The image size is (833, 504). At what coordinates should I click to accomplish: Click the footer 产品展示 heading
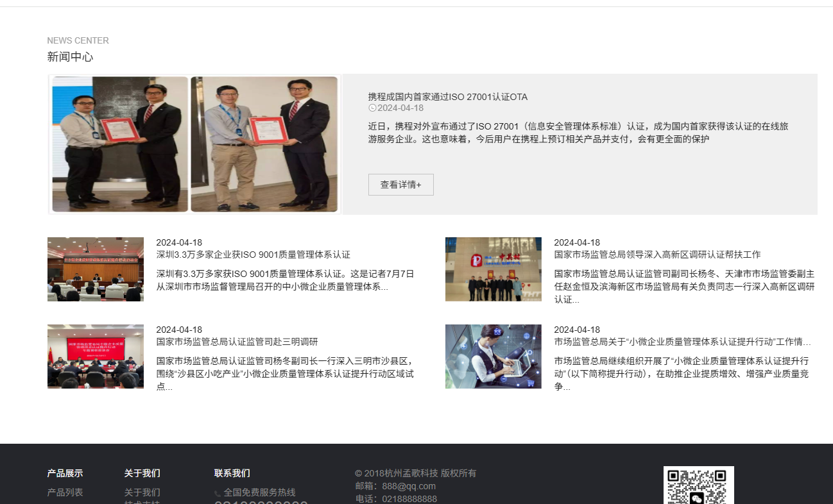(65, 473)
